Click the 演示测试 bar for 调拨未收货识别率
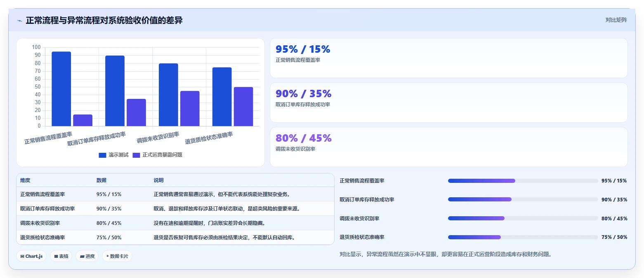The width and height of the screenshot is (644, 278). coord(168,95)
